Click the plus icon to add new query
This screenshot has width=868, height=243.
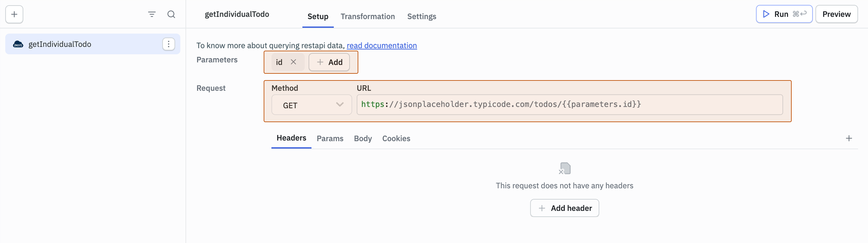point(14,14)
